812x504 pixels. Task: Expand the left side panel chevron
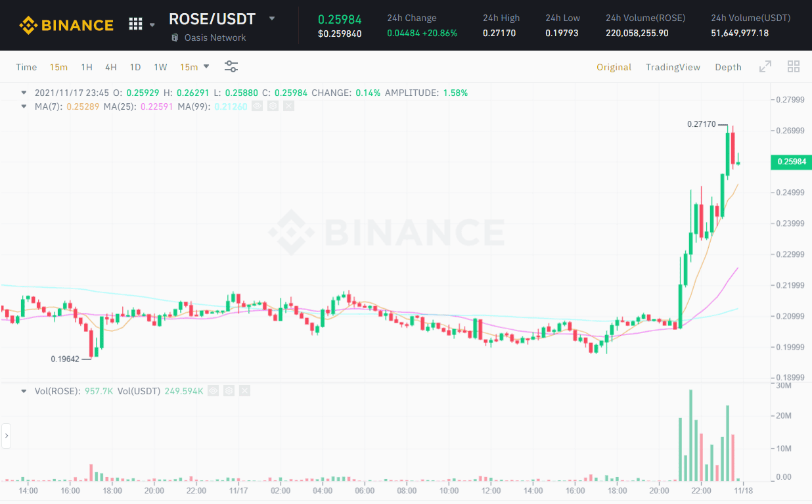(7, 436)
